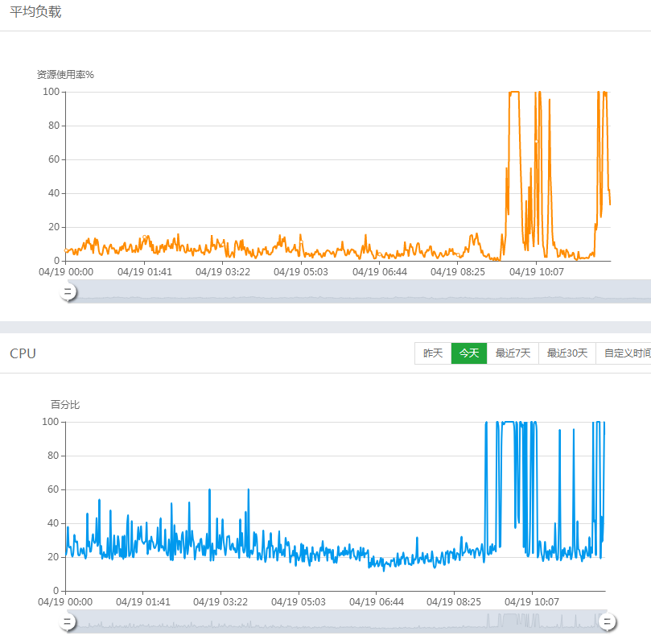The height and width of the screenshot is (644, 651).
Task: Click the 04/19 00:00 label on load chart
Action: (66, 272)
